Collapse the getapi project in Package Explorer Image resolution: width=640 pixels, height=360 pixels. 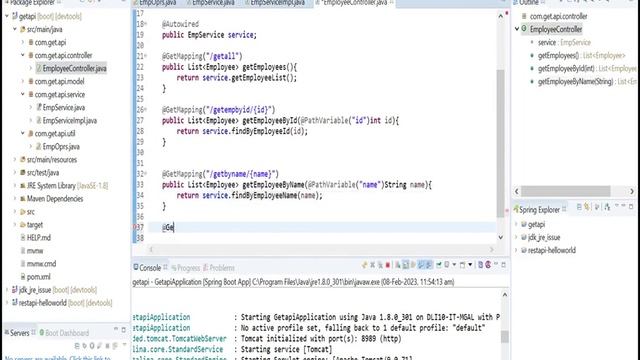[7, 16]
